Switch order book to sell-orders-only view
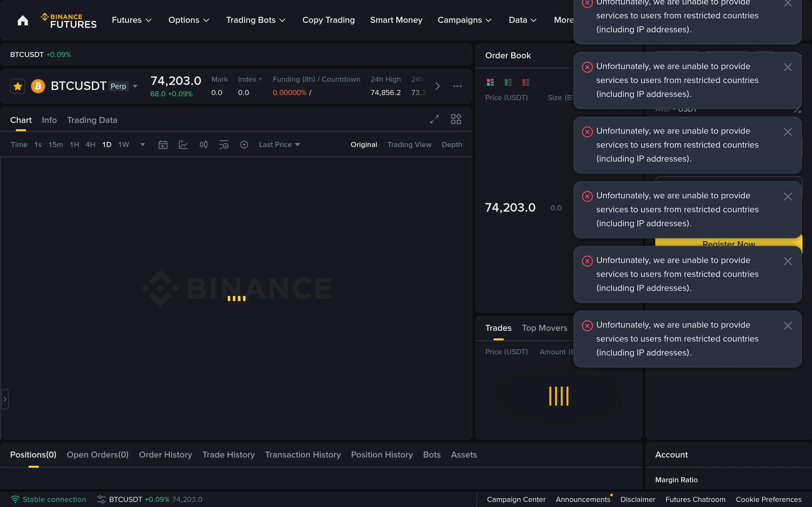Image resolution: width=812 pixels, height=507 pixels. coord(526,82)
